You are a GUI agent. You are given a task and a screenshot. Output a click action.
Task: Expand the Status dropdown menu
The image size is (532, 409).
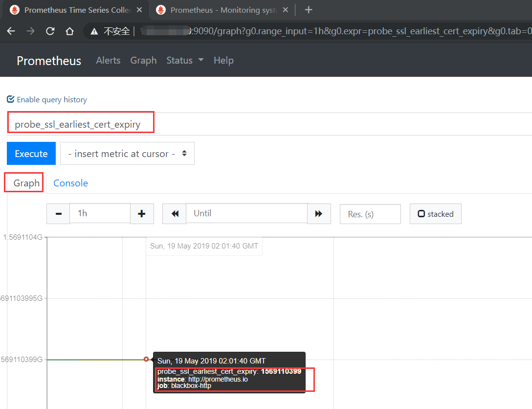pyautogui.click(x=185, y=60)
